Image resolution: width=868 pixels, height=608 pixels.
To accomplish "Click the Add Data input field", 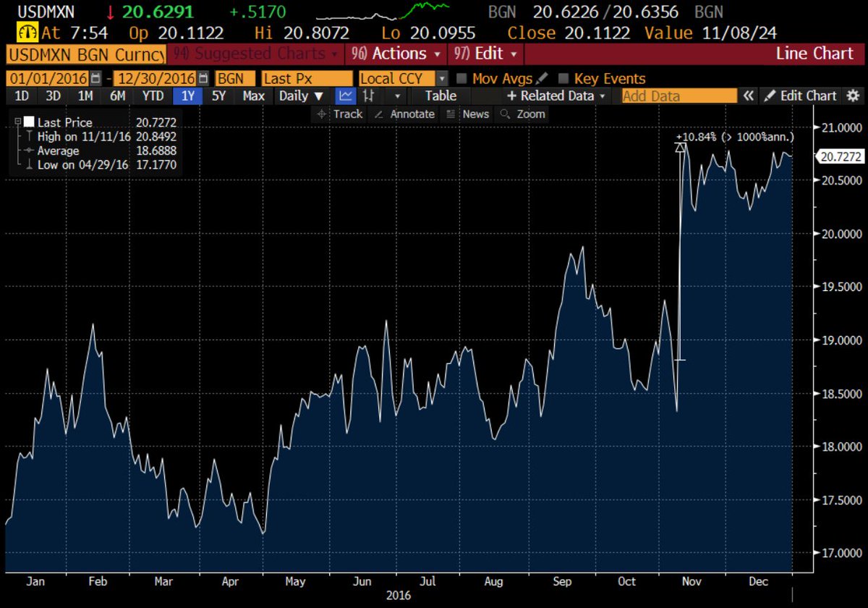I will coord(679,96).
